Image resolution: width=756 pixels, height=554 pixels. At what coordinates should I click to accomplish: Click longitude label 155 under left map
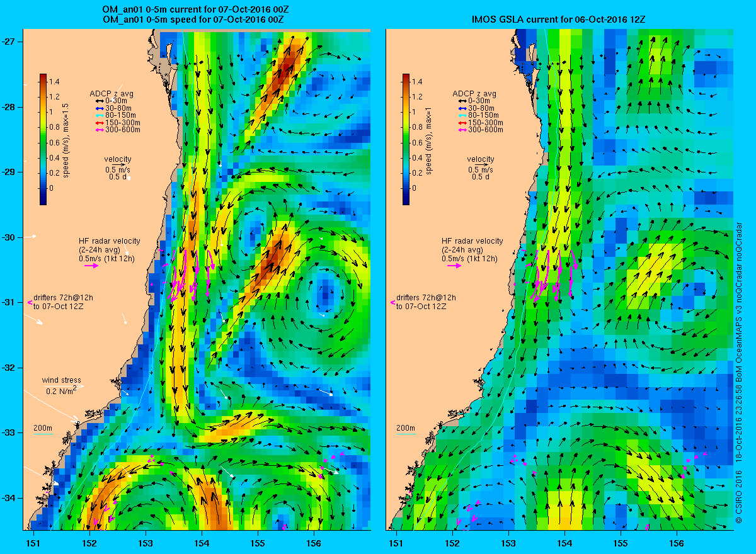(x=257, y=543)
